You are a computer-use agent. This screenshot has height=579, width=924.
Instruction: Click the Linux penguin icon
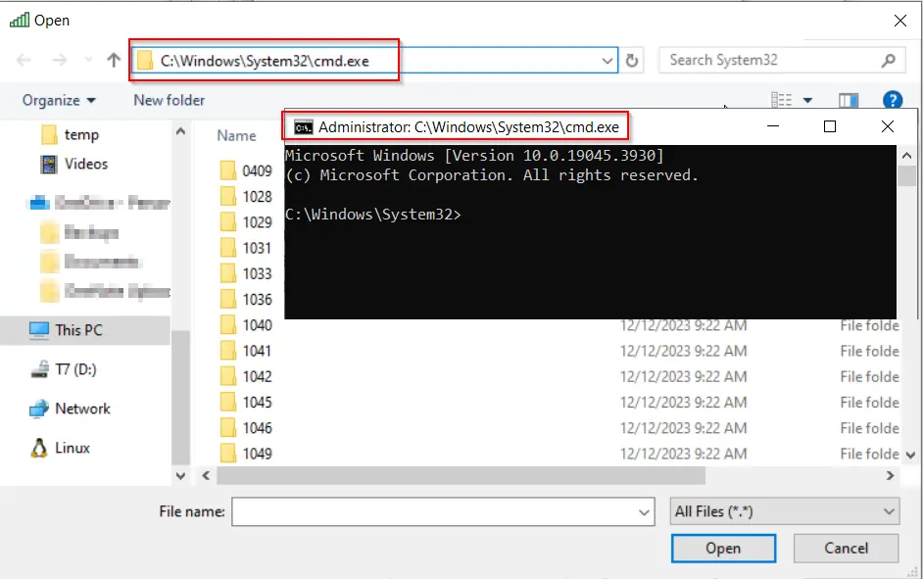click(x=39, y=449)
